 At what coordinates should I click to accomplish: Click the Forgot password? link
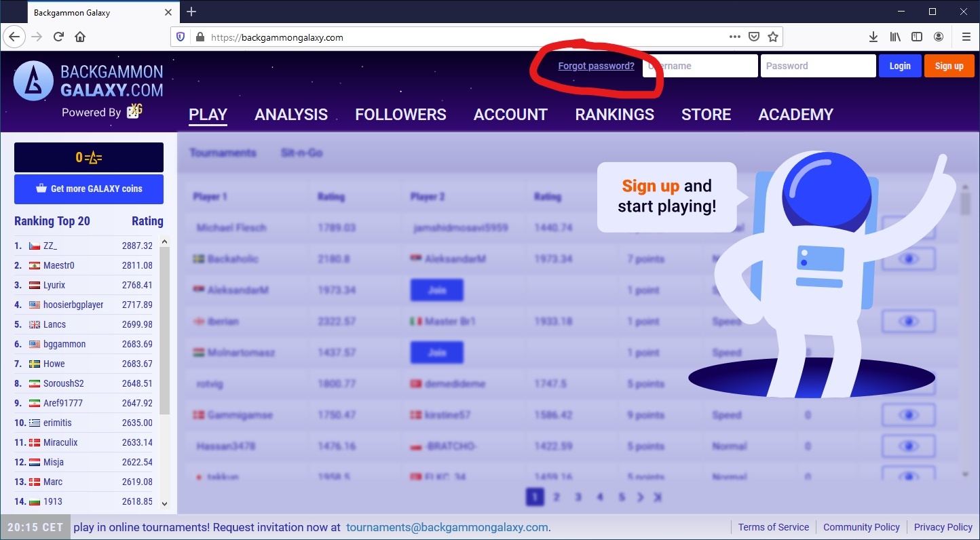[596, 66]
